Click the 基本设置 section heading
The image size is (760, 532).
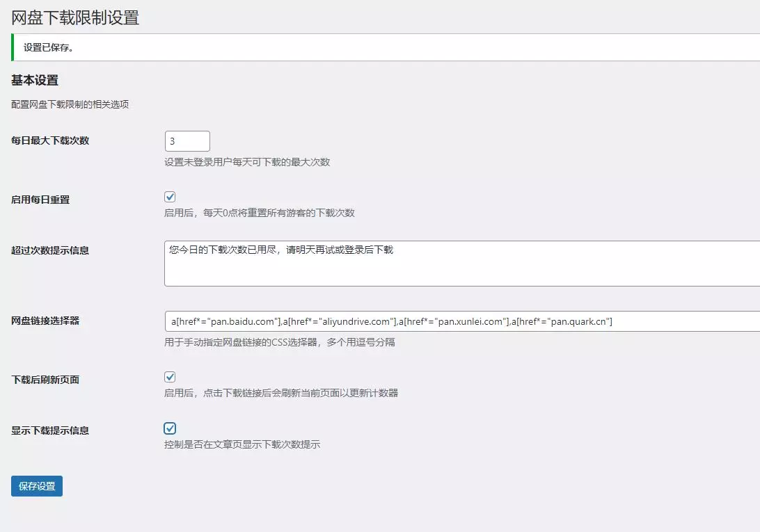tap(35, 81)
